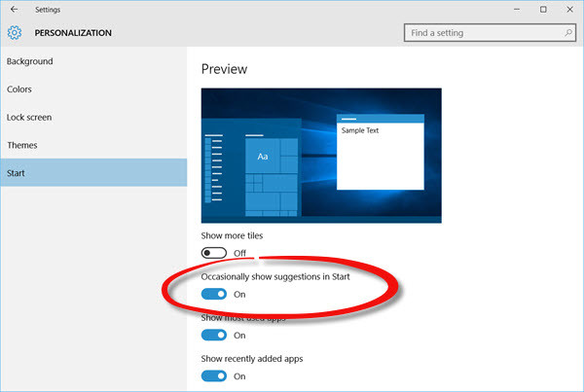Toggle Show more tiles switch
Viewport: 584px width, 392px height.
[214, 253]
